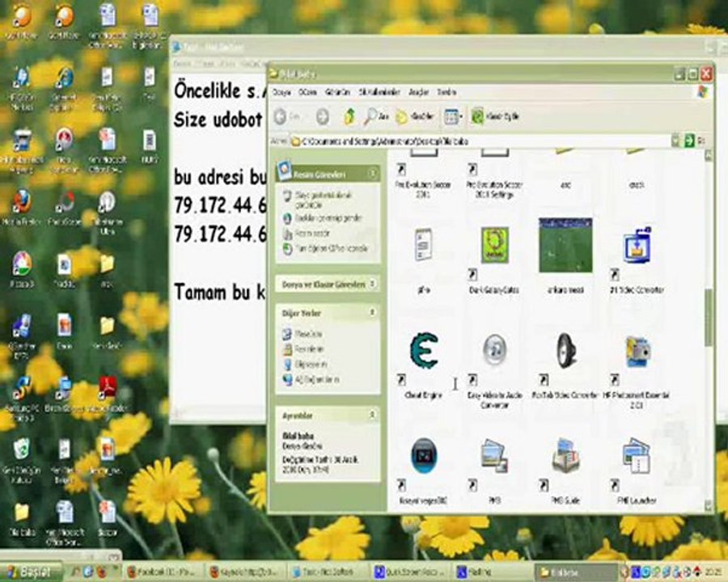Toggle the Klasörler folders pane button
Image resolution: width=728 pixels, height=582 pixels.
[x=415, y=117]
